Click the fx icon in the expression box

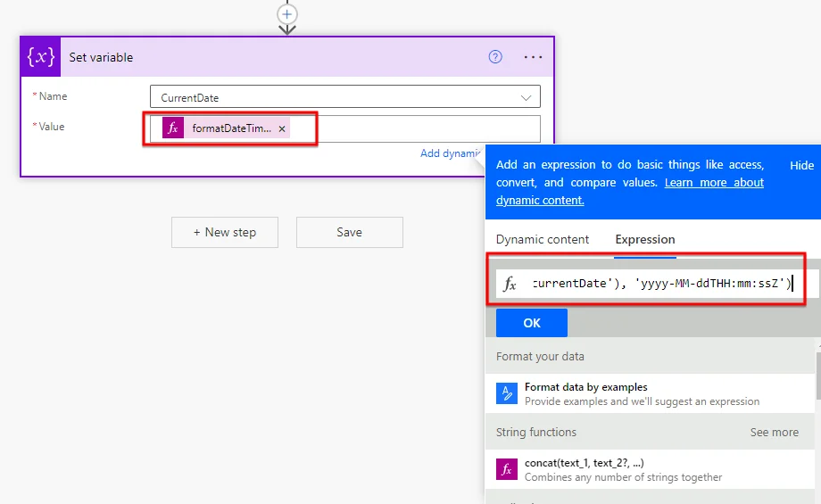(510, 284)
